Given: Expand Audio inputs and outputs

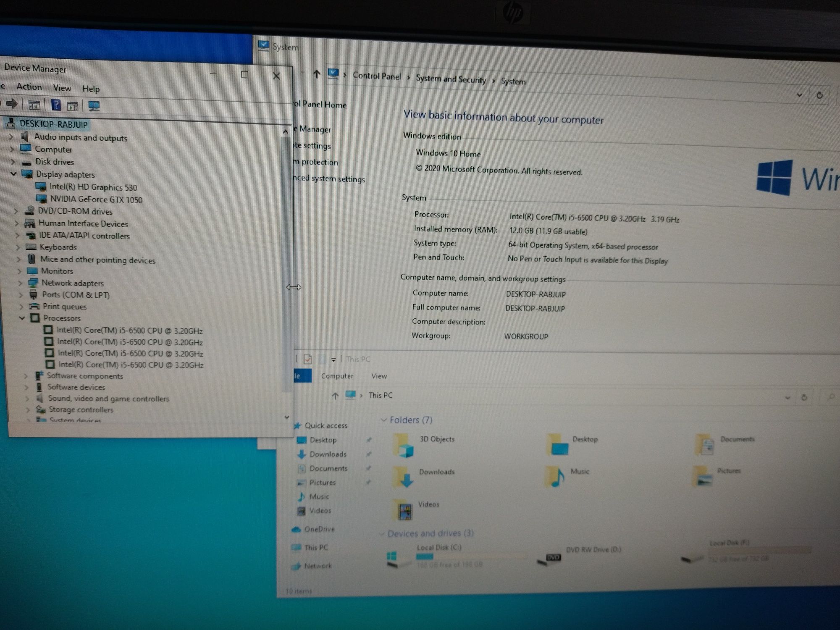Looking at the screenshot, I should point(11,137).
